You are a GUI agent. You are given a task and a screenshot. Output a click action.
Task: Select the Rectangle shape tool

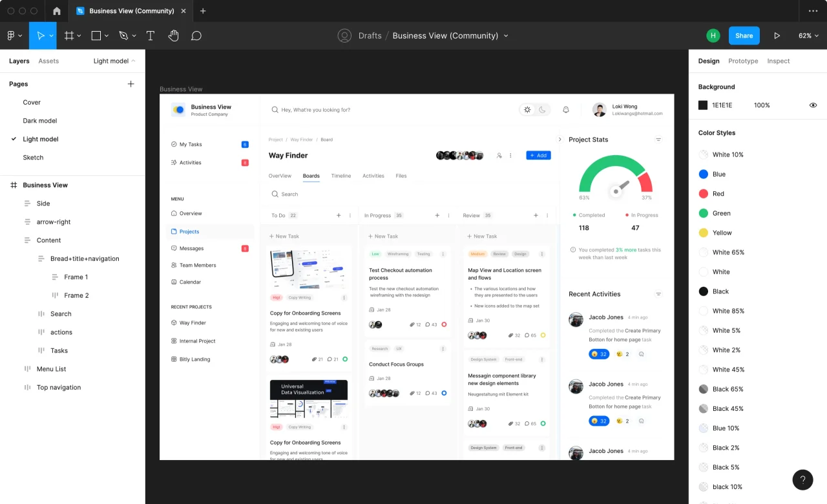(x=96, y=36)
